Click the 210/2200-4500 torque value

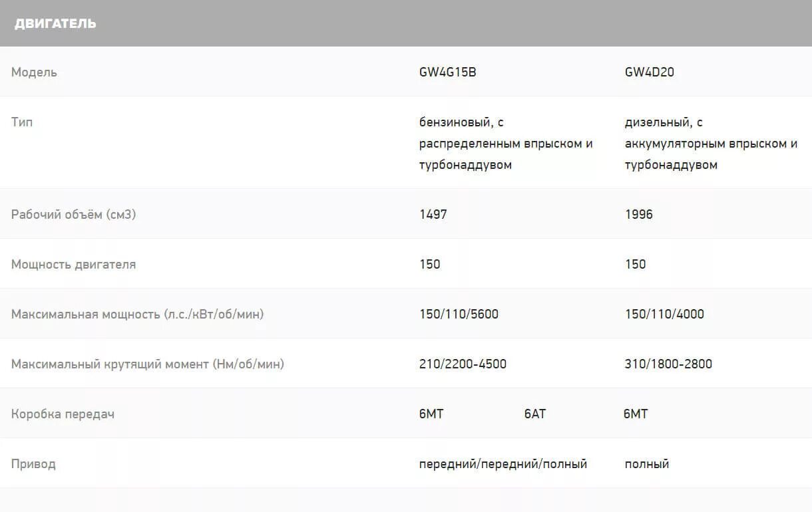pyautogui.click(x=463, y=364)
